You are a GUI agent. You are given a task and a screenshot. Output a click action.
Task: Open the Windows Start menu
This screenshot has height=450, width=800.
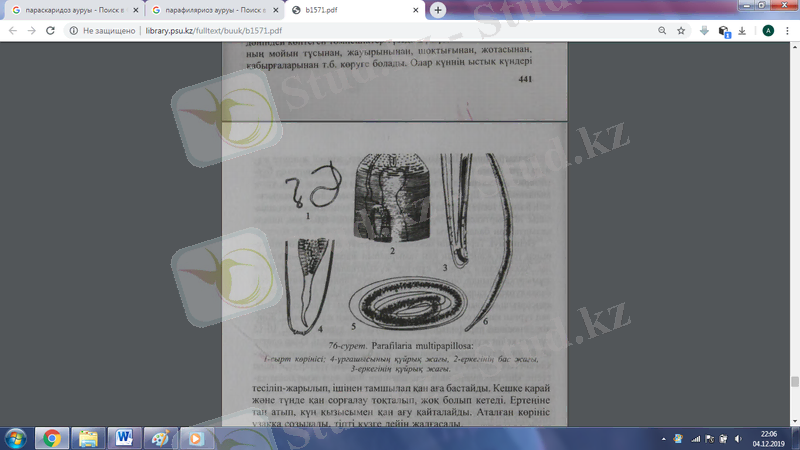(16, 438)
